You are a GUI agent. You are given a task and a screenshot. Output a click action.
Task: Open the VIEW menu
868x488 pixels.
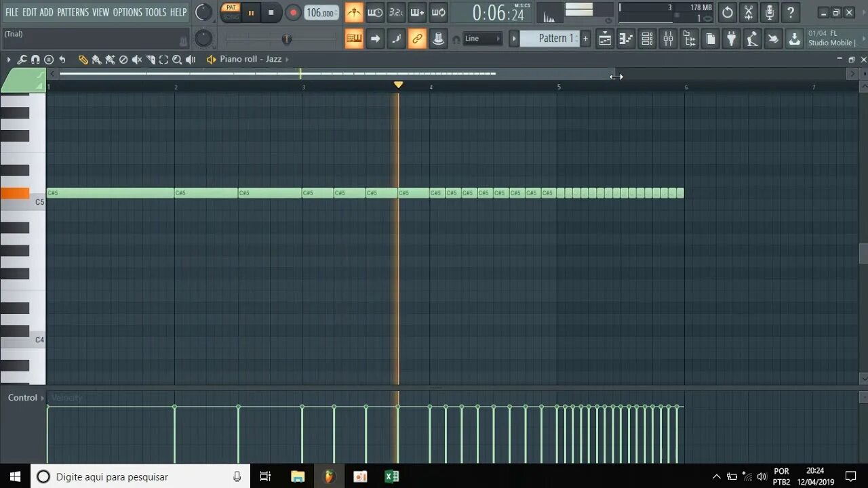pos(100,12)
